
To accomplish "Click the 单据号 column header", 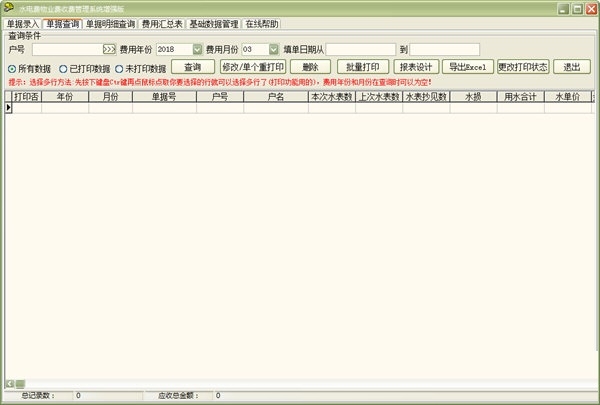I will [165, 96].
